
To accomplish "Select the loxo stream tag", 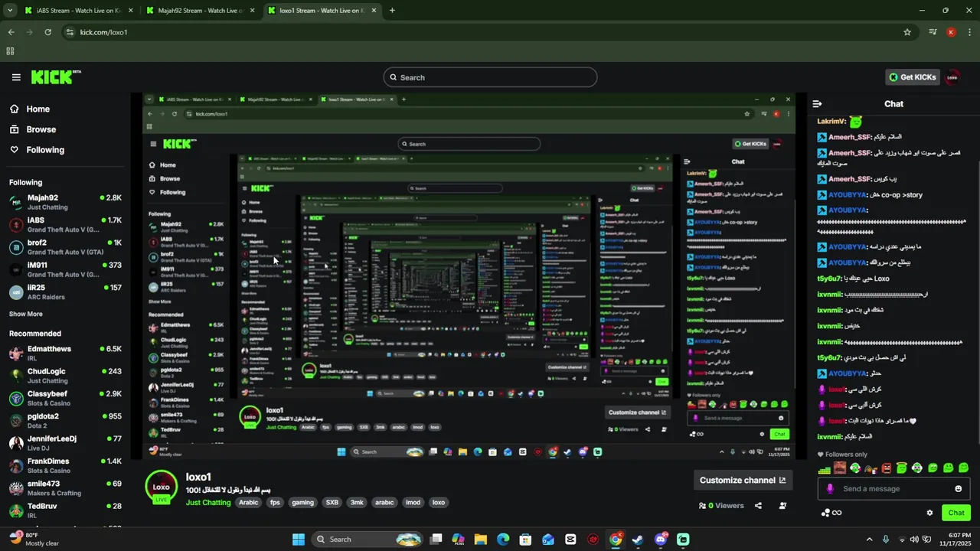I will [438, 503].
